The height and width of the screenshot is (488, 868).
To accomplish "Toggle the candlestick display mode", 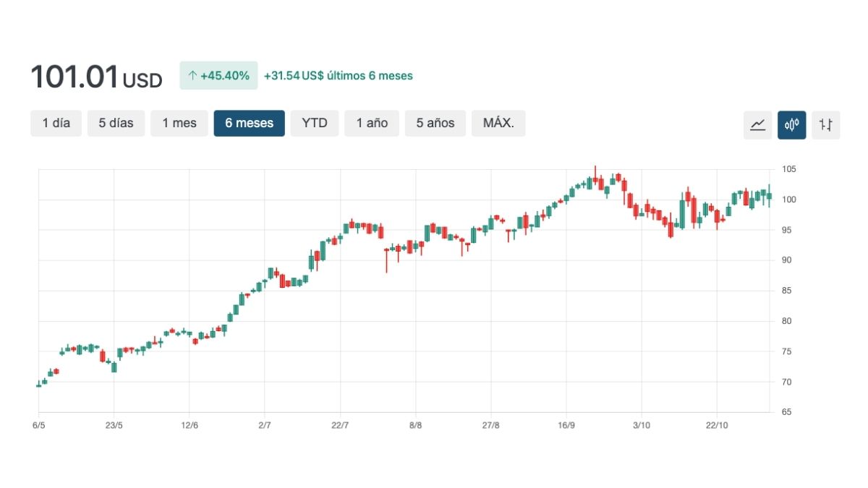I will point(791,124).
